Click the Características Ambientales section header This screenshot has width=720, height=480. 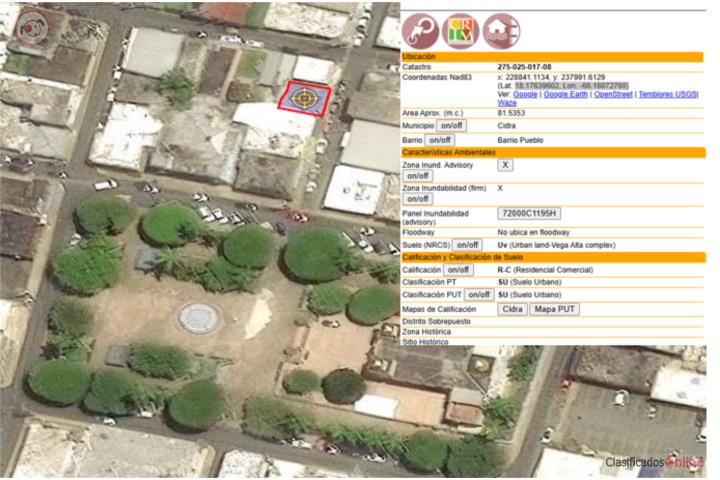coord(553,152)
